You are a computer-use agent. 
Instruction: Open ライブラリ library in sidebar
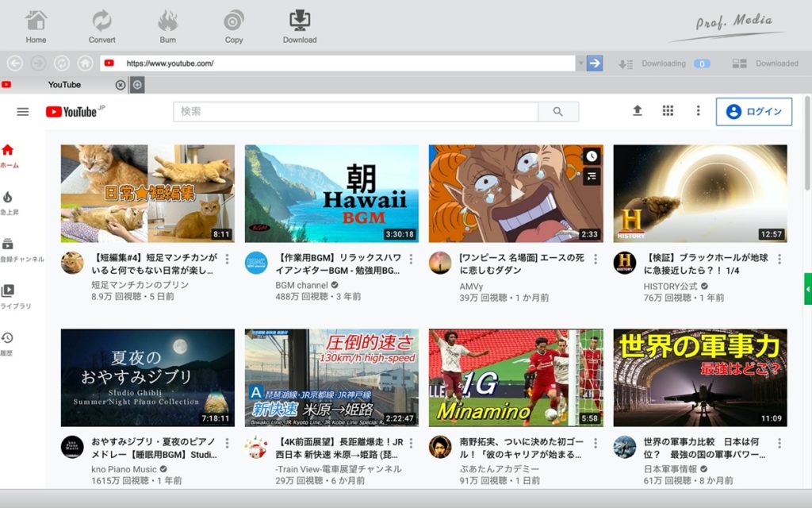pyautogui.click(x=15, y=297)
